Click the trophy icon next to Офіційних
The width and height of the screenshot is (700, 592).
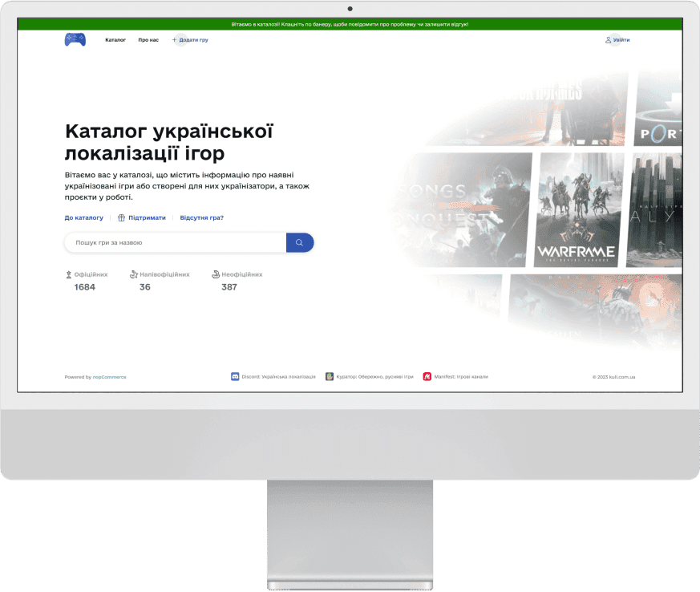coord(69,274)
